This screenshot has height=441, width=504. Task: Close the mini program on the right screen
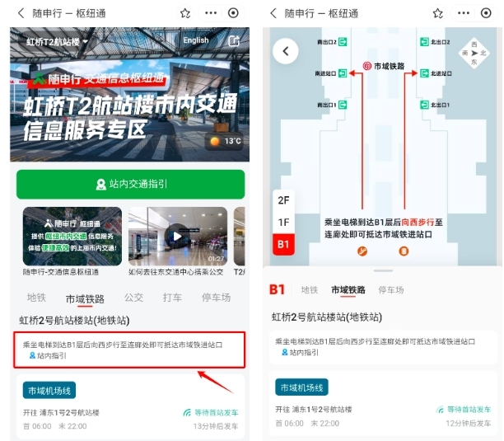tap(486, 13)
